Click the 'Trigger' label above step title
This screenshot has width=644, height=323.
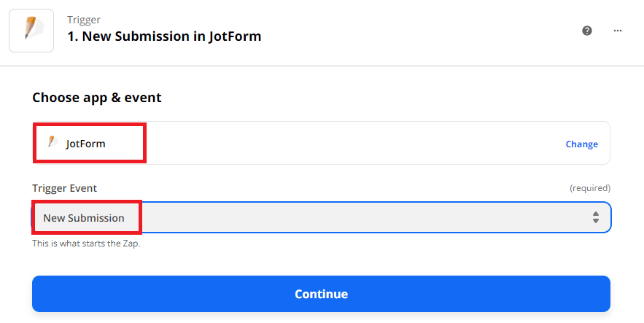coord(84,20)
